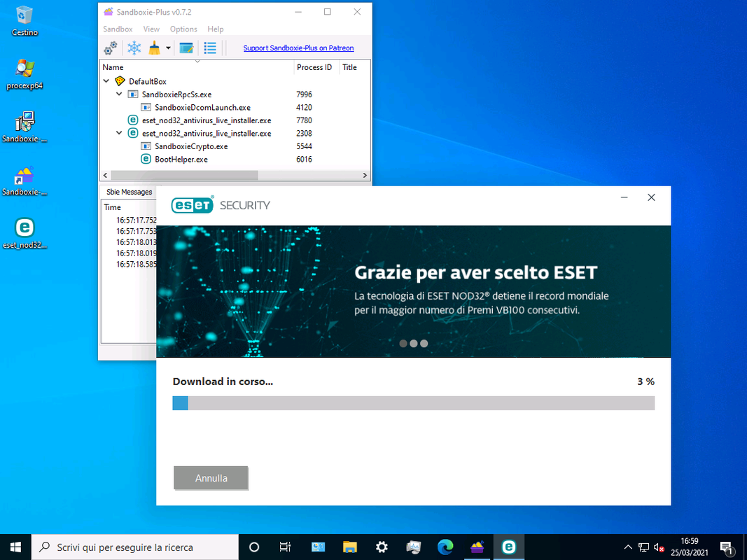Open the View menu
Viewport: 747px width, 560px height.
click(x=151, y=29)
